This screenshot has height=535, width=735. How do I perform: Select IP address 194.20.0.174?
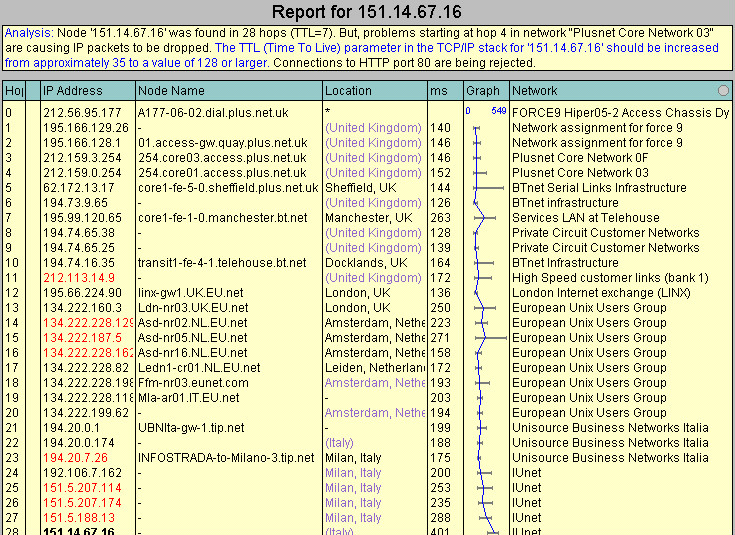click(x=79, y=443)
